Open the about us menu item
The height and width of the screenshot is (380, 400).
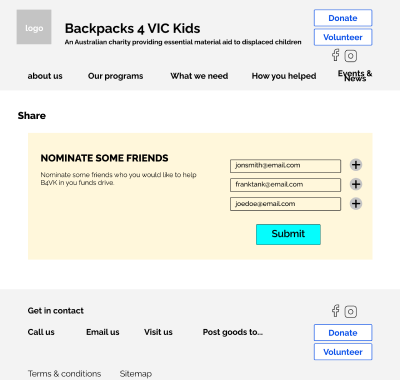(45, 76)
